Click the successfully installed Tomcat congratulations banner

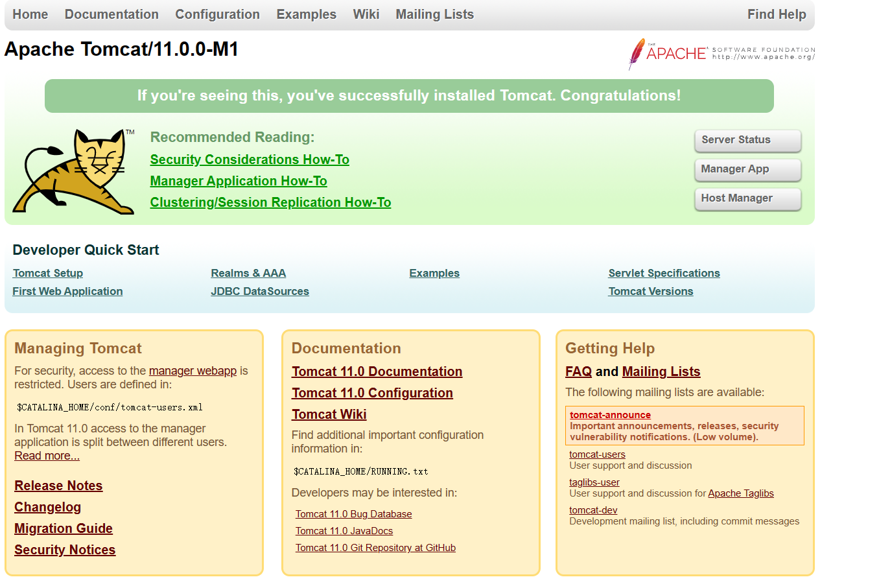[409, 96]
